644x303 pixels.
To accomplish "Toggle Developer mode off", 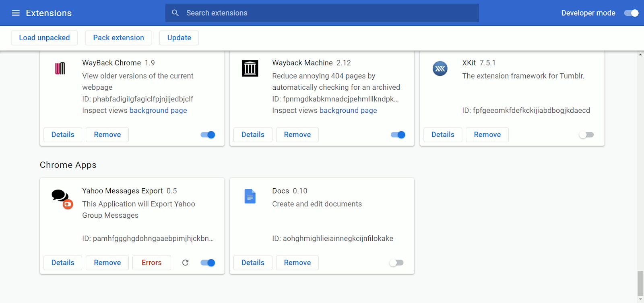I will tap(631, 13).
